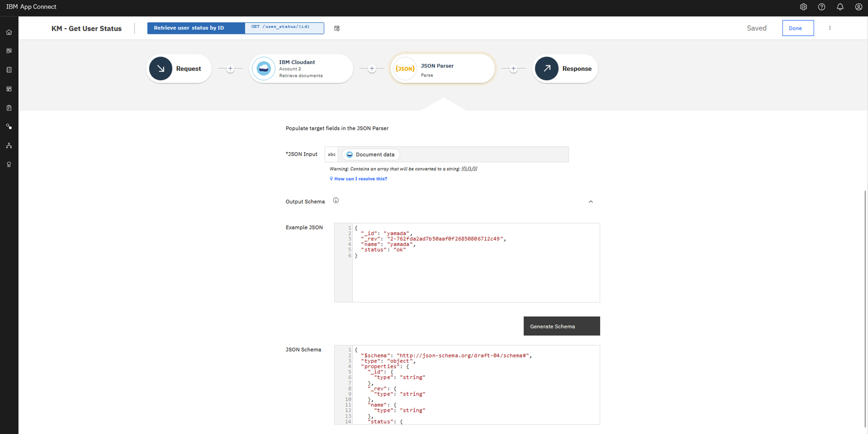Add a step between Cloudant and JSON Parser
The width and height of the screenshot is (868, 434).
coord(372,69)
